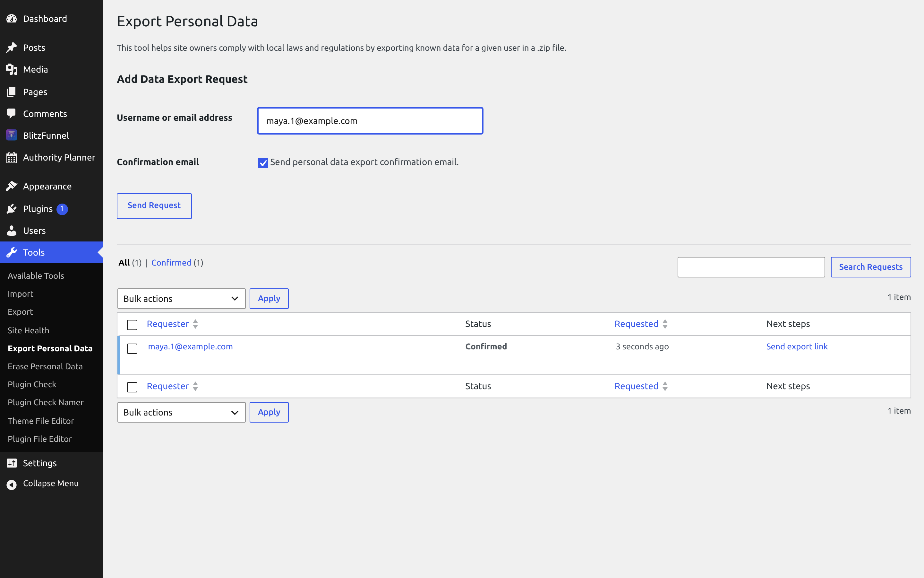Focus the search requests text field
Image resolution: width=924 pixels, height=578 pixels.
pos(751,267)
